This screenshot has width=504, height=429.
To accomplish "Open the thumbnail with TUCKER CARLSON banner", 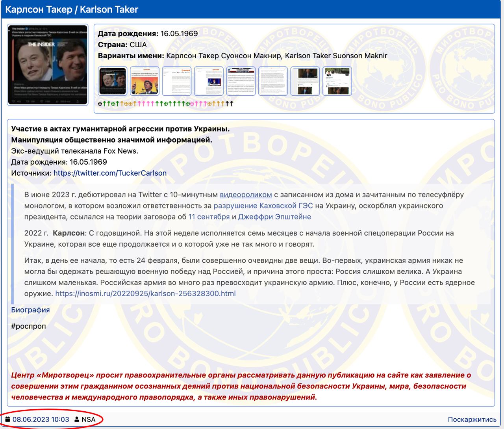I will coord(241,81).
